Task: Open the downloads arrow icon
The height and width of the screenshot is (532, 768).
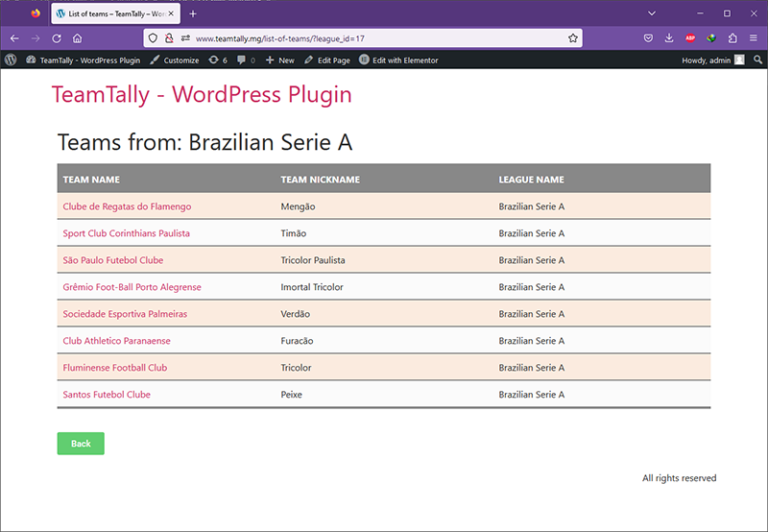Action: [669, 38]
